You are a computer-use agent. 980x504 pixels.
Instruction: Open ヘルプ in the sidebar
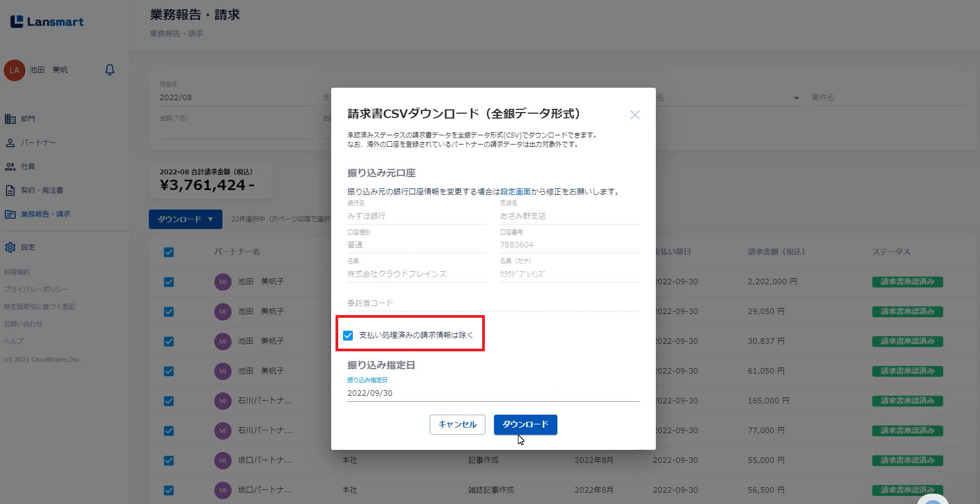[x=14, y=341]
